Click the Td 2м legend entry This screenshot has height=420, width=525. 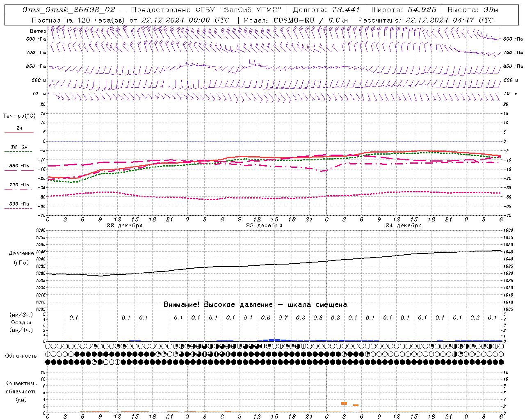click(x=19, y=147)
